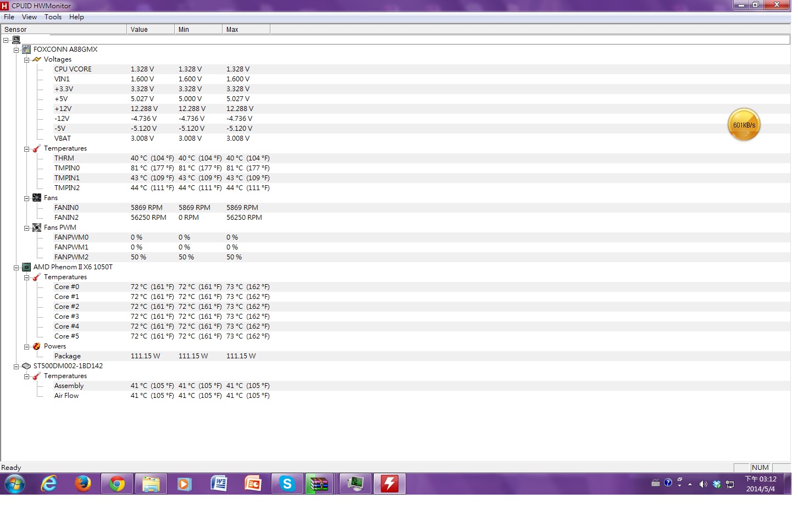Open the Tools menu
The height and width of the screenshot is (532, 798).
click(53, 17)
